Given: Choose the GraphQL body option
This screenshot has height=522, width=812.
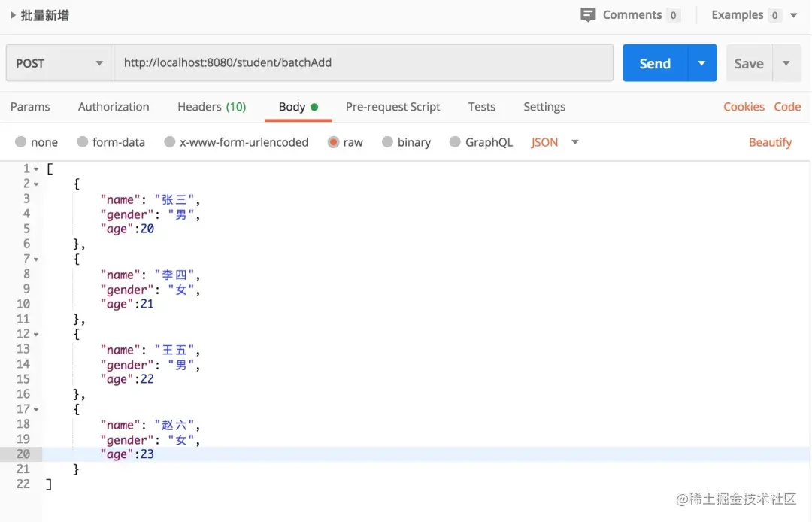Looking at the screenshot, I should pyautogui.click(x=480, y=141).
